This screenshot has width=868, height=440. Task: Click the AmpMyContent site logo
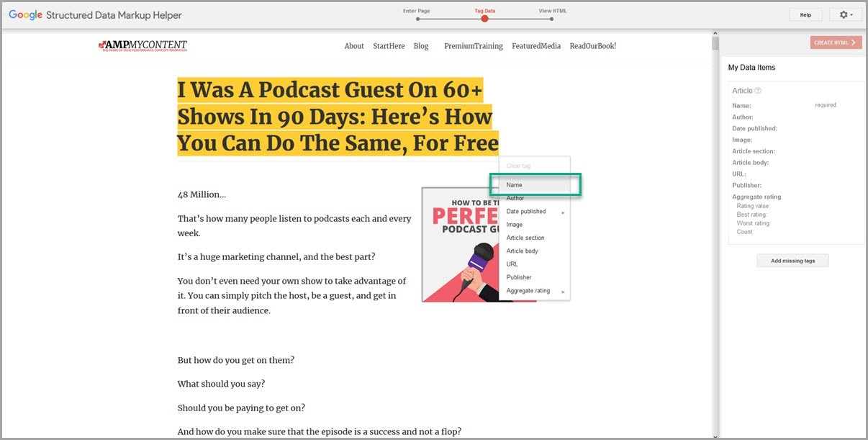tap(143, 46)
